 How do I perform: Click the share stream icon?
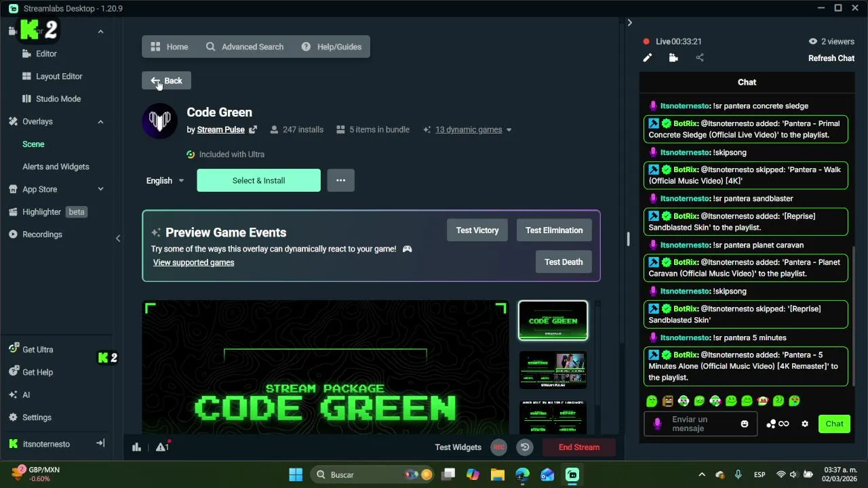tap(700, 58)
